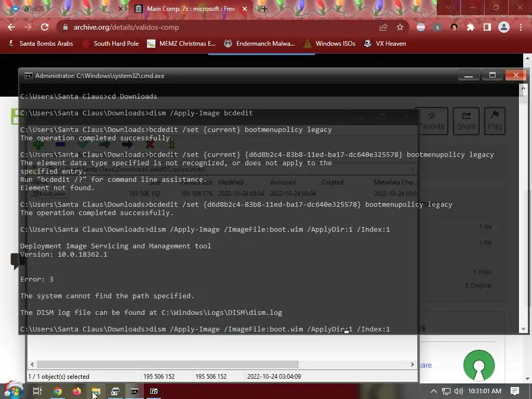
Task: Open the Windows ISOs bookmark
Action: point(330,44)
